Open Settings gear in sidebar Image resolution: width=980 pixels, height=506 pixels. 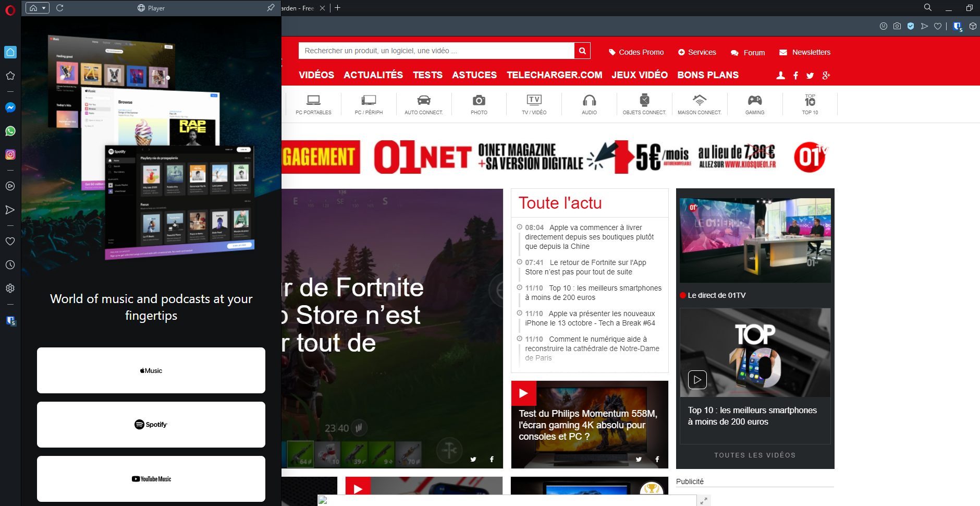[x=10, y=288]
